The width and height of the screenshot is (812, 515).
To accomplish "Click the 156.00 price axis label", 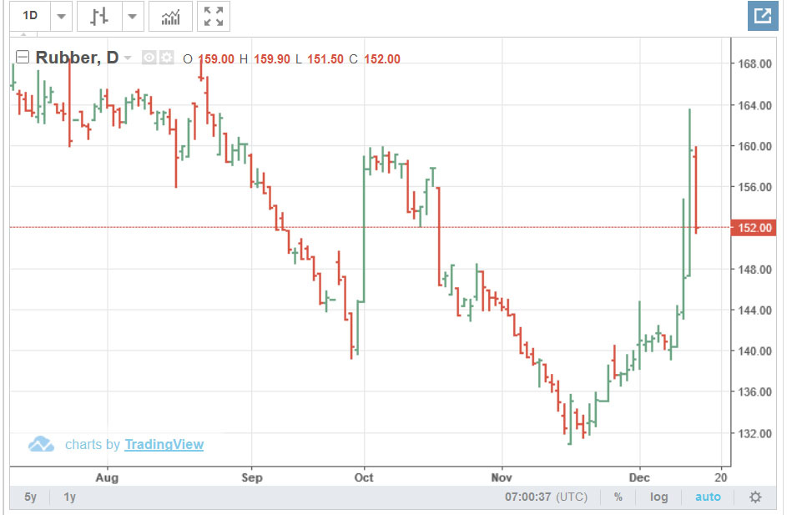I will (754, 187).
